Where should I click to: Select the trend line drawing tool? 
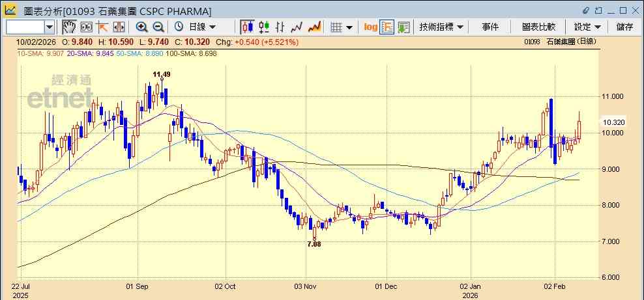point(102,27)
